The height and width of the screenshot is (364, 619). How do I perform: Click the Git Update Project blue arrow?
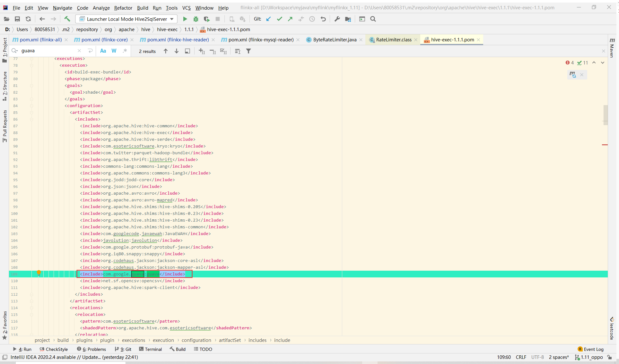pos(268,19)
